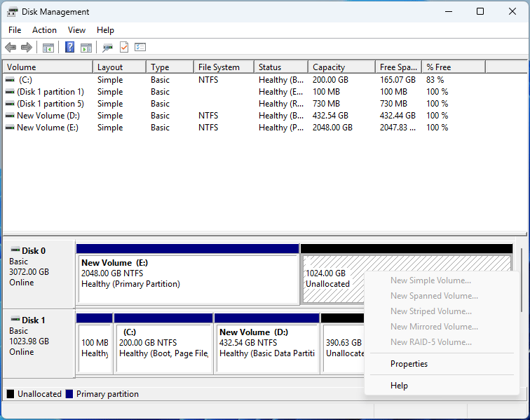Click the drive icon beside New Volume (E:)
This screenshot has width=530, height=420.
coord(10,127)
